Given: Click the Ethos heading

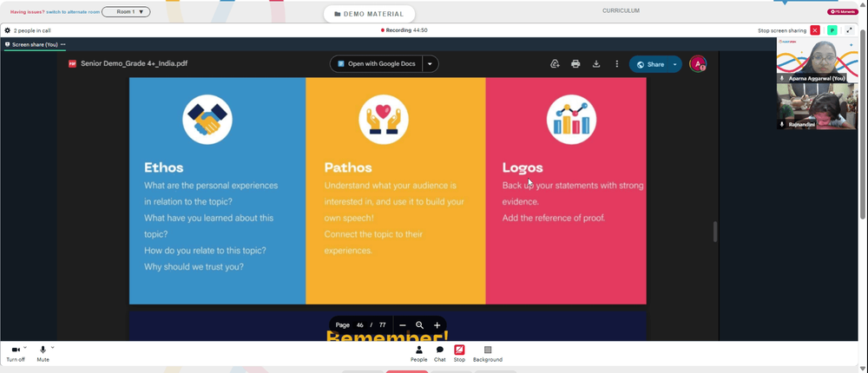Looking at the screenshot, I should click(x=164, y=167).
